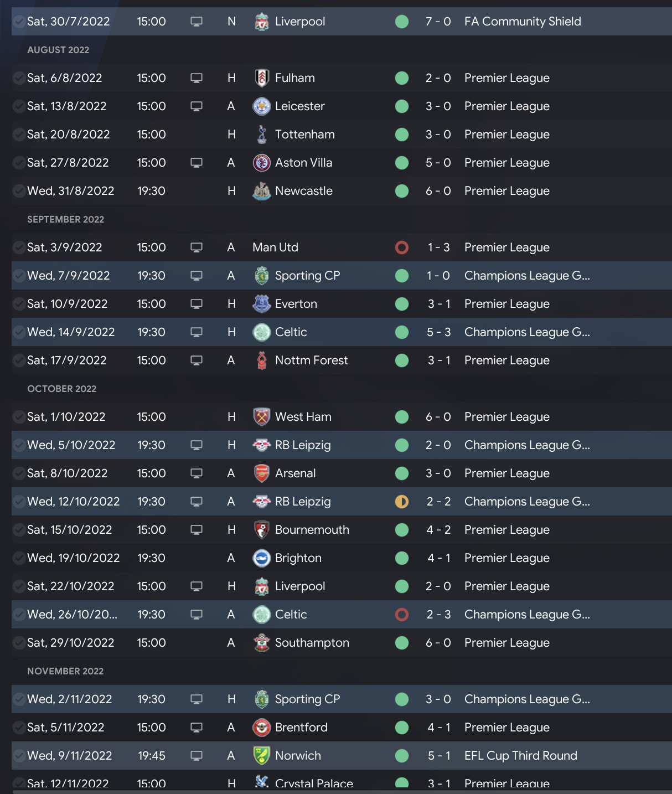
Task: Click the Aston Villa club crest
Action: point(262,163)
